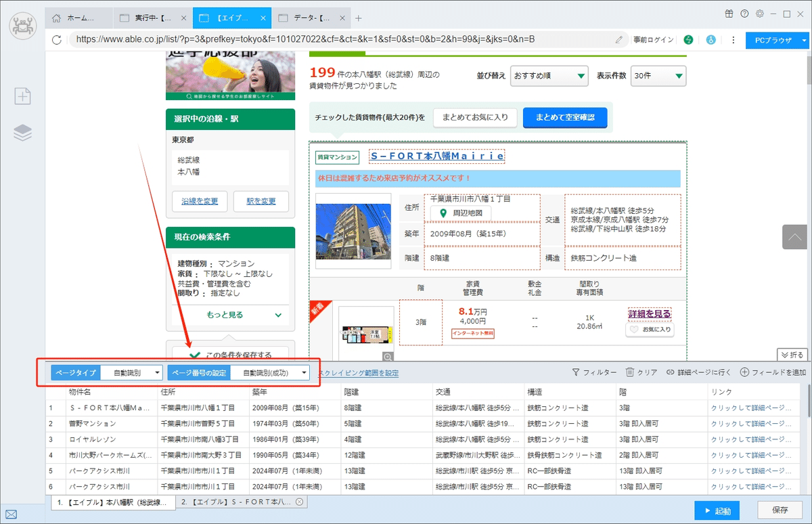The width and height of the screenshot is (812, 524).
Task: Click the 物件名 column header
Action: (111, 392)
